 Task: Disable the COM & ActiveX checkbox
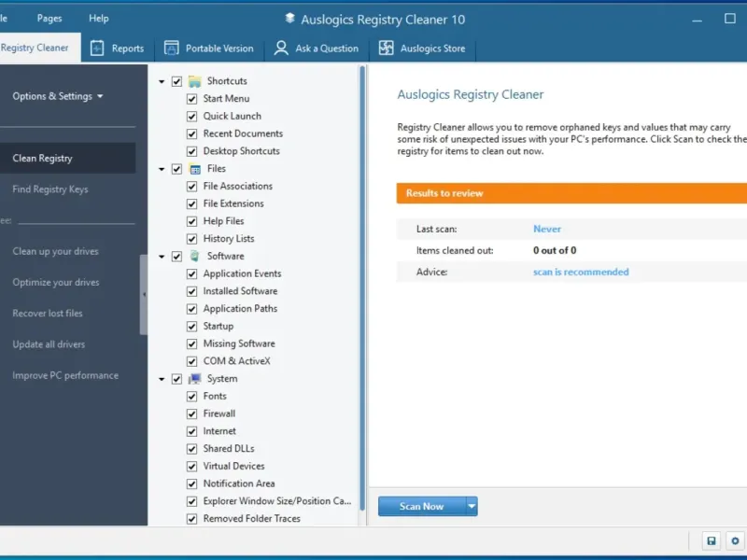coord(191,361)
